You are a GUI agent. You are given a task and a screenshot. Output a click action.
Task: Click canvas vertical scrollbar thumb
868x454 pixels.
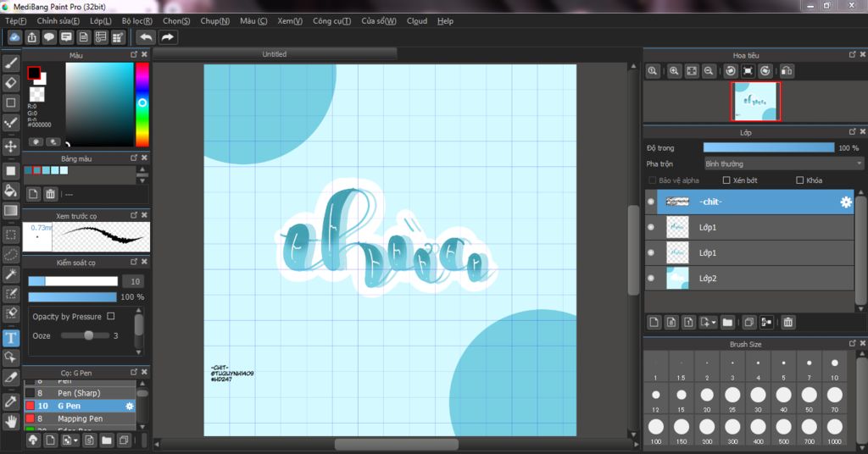point(634,251)
